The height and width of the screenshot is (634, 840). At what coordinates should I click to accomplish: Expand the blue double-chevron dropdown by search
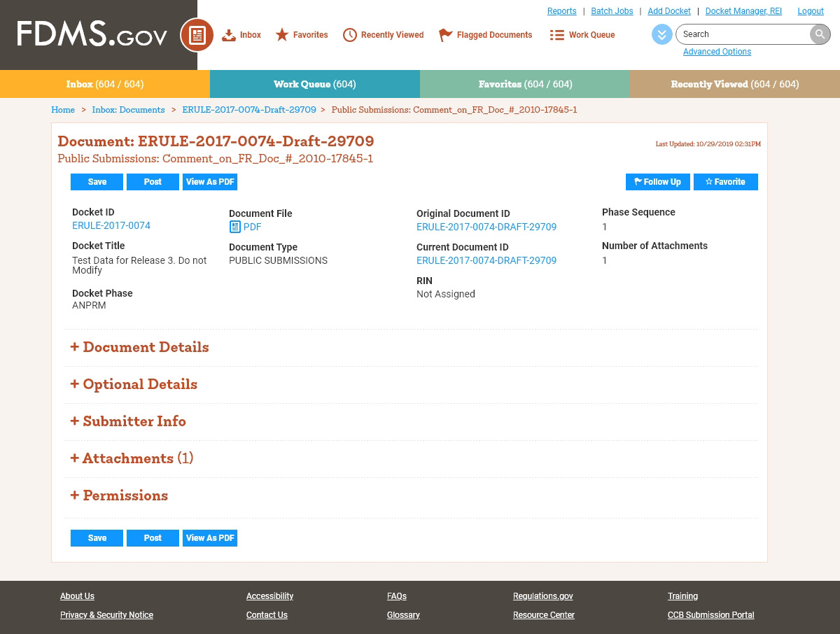[661, 34]
